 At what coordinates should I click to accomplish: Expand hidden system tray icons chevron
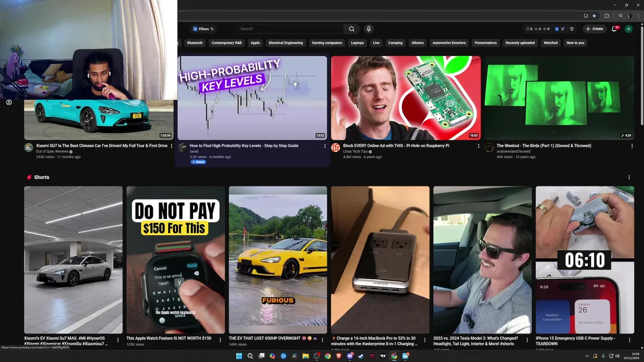click(587, 356)
